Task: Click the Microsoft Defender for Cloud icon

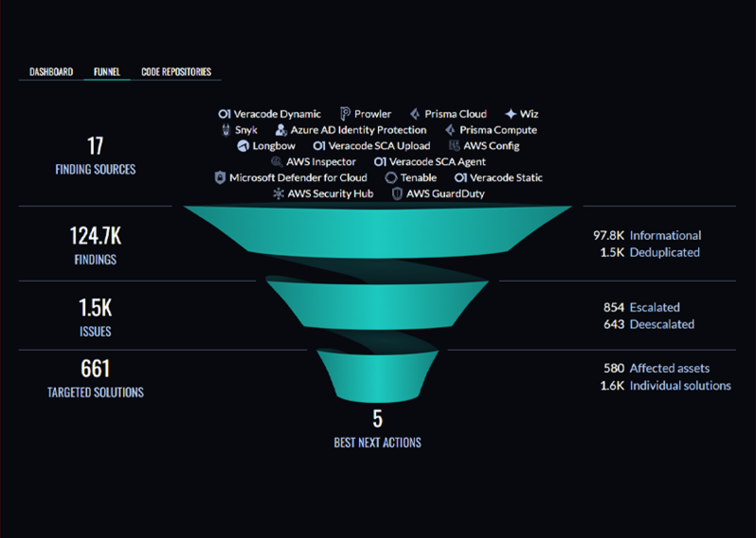Action: click(x=220, y=177)
